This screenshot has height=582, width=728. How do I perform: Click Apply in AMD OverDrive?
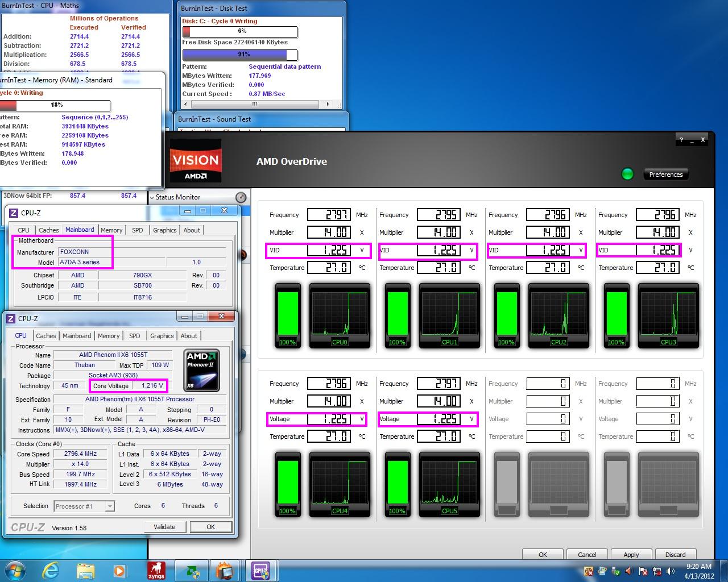click(x=631, y=555)
